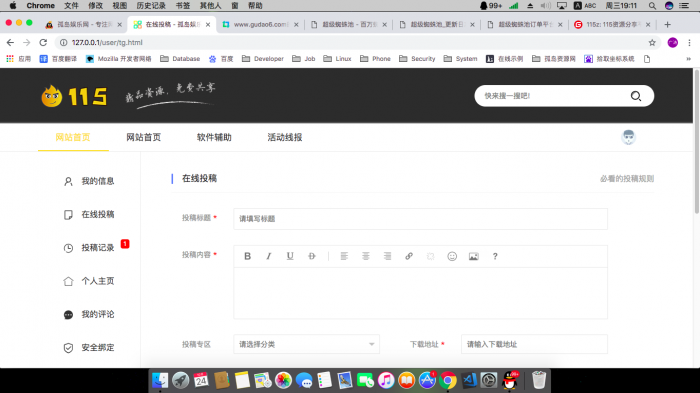Open the 百度翻译 bookmark
Screen dimensions: 700x393
coord(58,59)
